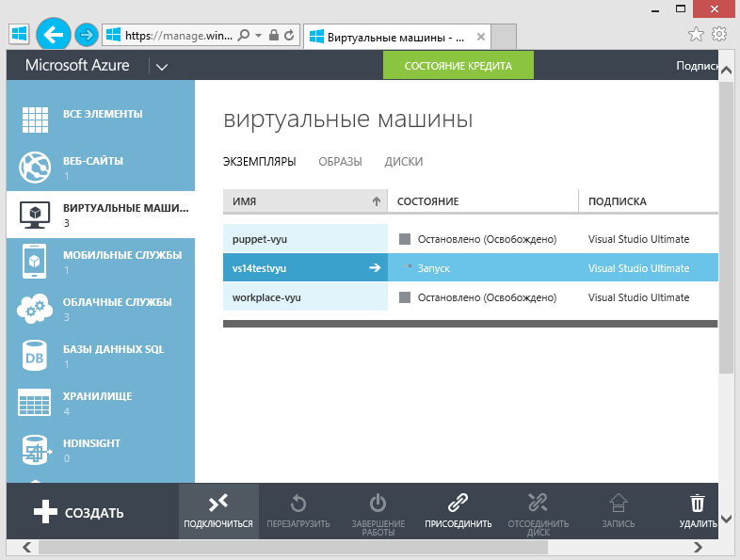Image resolution: width=740 pixels, height=560 pixels.
Task: Click the СОЗДАТЬ plus icon
Action: coord(45,512)
